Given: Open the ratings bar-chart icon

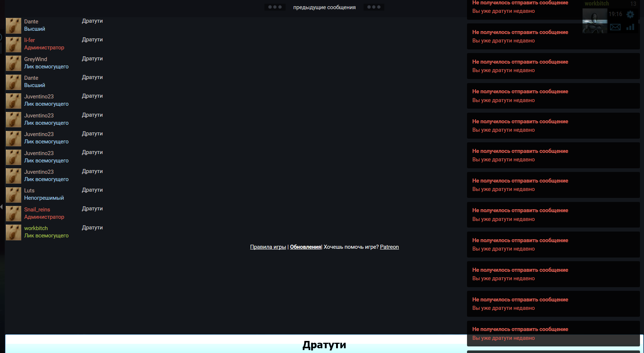Looking at the screenshot, I should pos(630,27).
